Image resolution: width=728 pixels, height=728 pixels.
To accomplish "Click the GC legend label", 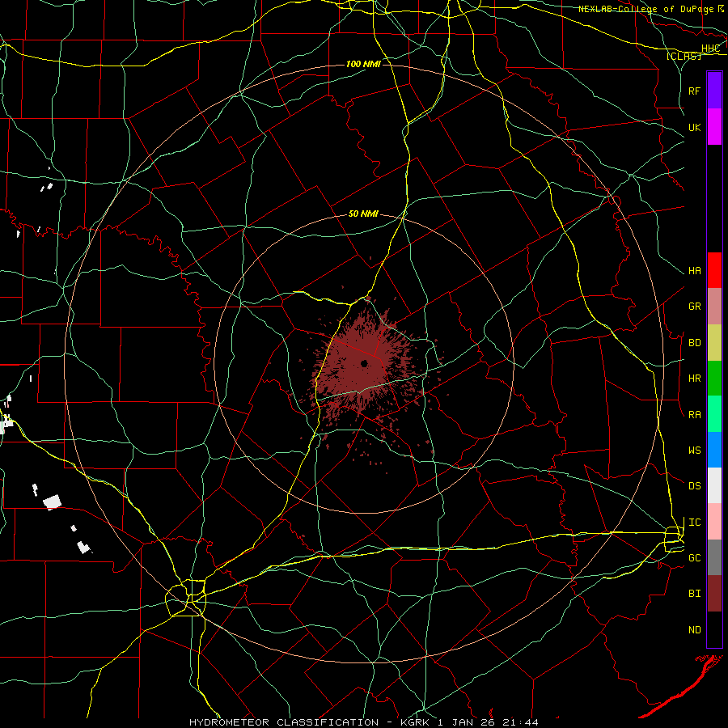I will coord(694,558).
